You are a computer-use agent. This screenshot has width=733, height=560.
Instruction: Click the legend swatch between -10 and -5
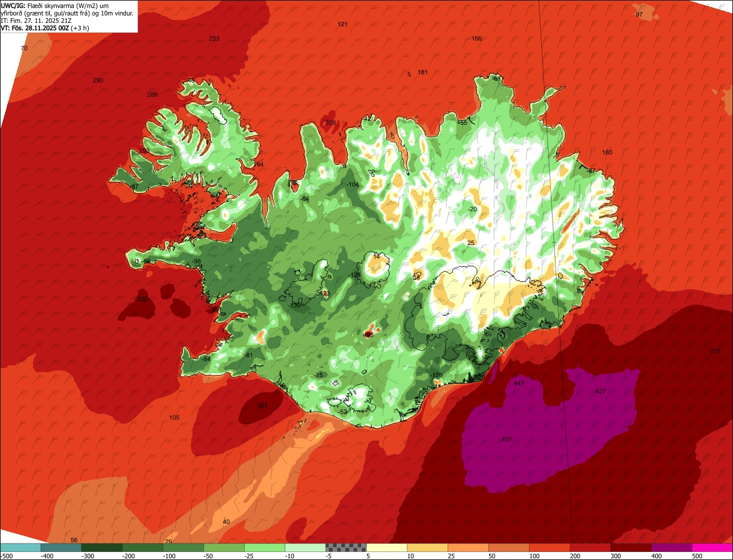[x=305, y=547]
